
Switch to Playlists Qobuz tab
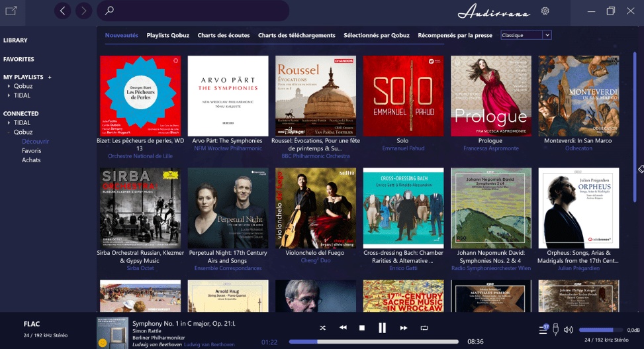(x=167, y=35)
